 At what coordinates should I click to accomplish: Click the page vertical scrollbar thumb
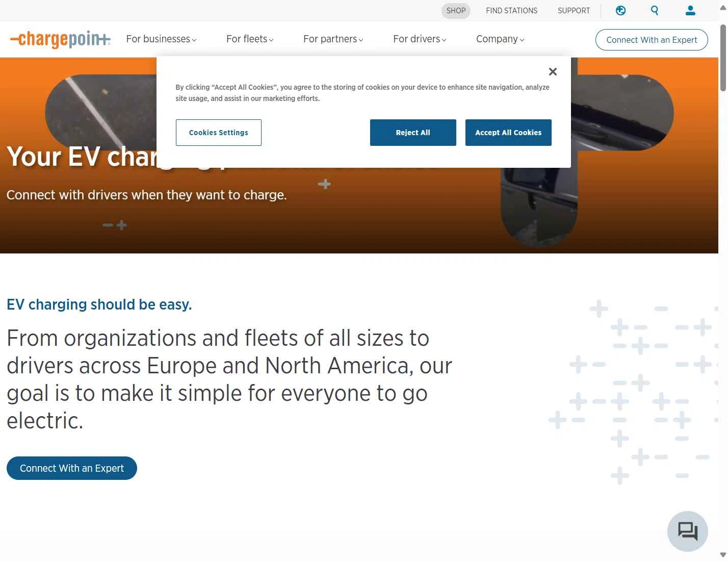click(723, 58)
